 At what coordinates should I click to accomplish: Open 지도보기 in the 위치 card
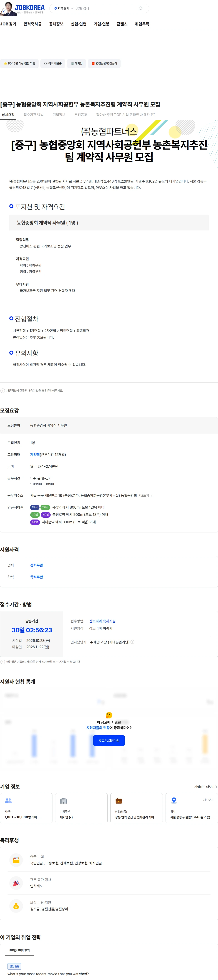point(208,800)
